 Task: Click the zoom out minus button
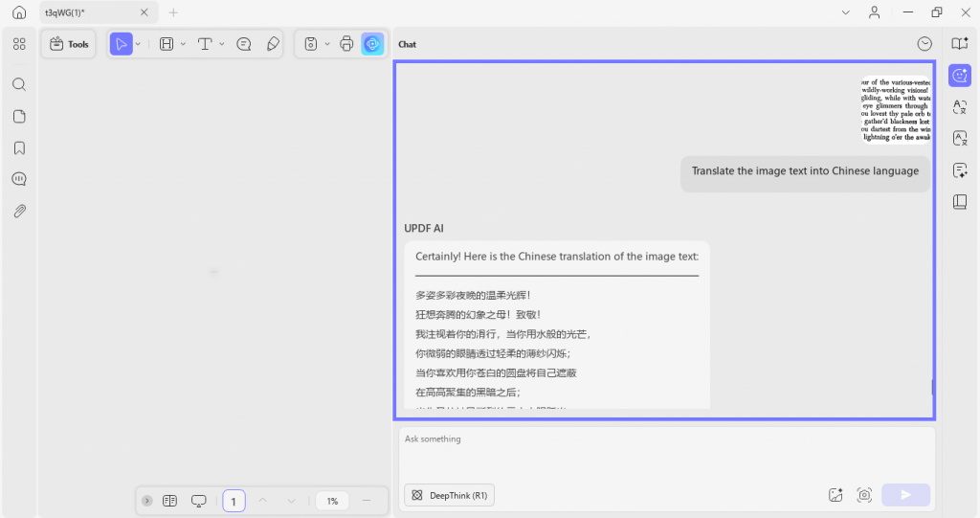click(367, 501)
